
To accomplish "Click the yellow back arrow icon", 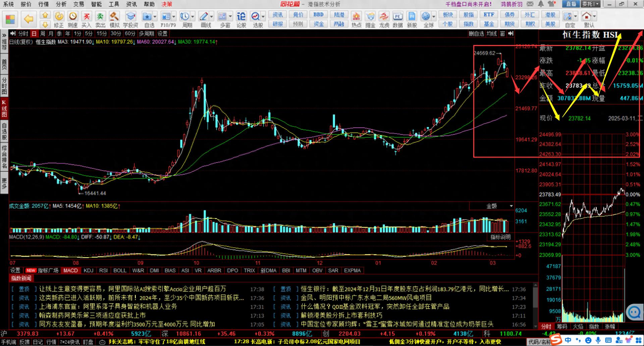I will point(29,19).
